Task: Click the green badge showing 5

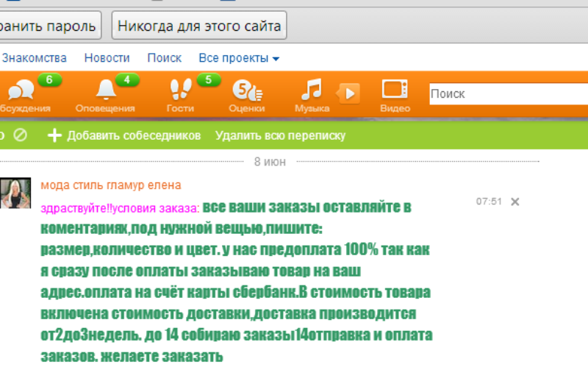Action: point(209,79)
